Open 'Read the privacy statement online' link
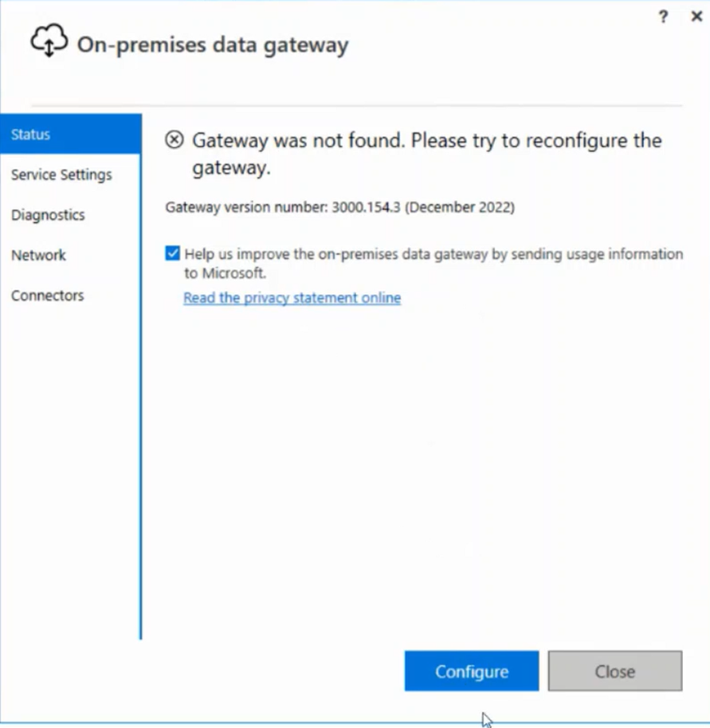 292,298
